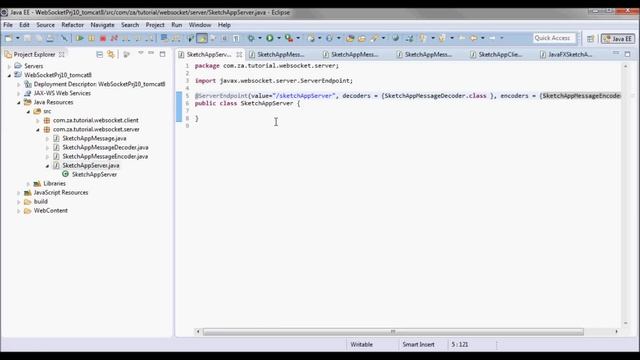Toggle the highlighted Mark Occurrences toolbar button
This screenshot has height=360, width=640.
click(x=202, y=38)
